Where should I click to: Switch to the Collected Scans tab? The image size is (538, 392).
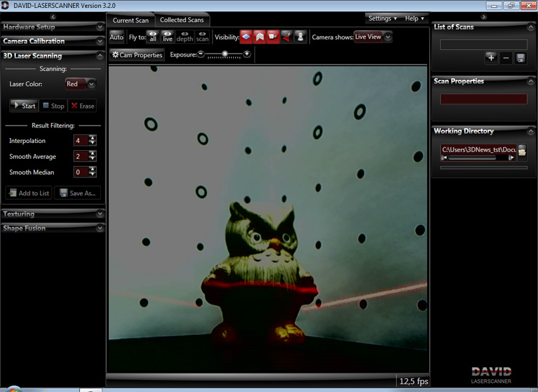[x=182, y=20]
